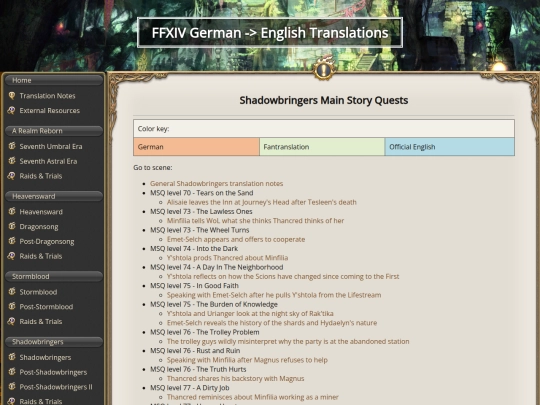Jump to night sky of Rak'tika scene
540x405 pixels.
coord(250,314)
